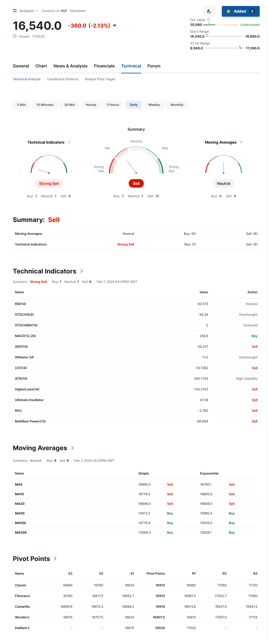The image size is (268, 644).
Task: Select the Weekly timeframe
Action: [154, 105]
